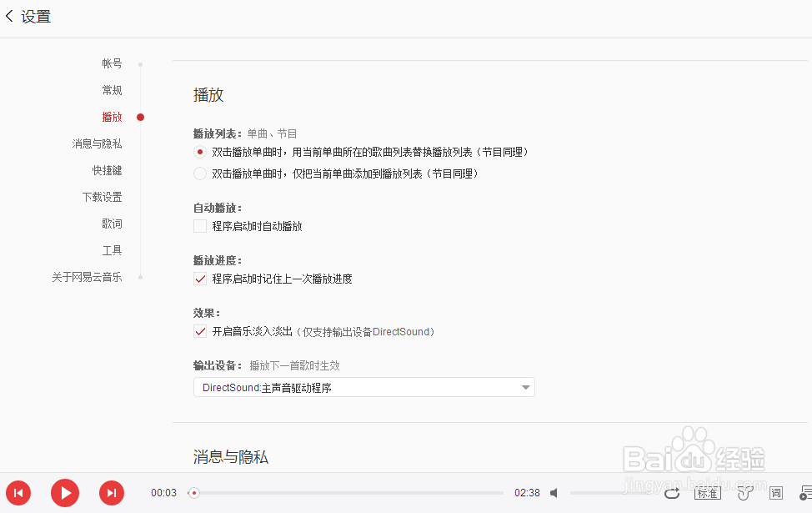Mute the volume speaker icon
Viewport: 812px width, 513px height.
coord(554,493)
